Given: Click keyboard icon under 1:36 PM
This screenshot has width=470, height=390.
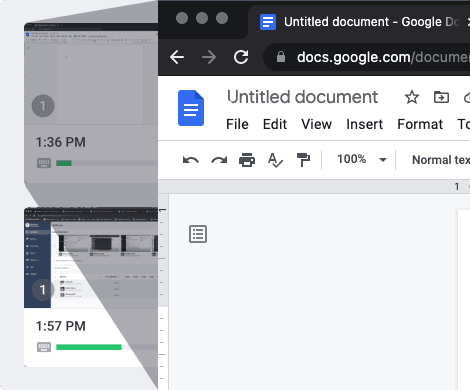Looking at the screenshot, I should click(44, 163).
